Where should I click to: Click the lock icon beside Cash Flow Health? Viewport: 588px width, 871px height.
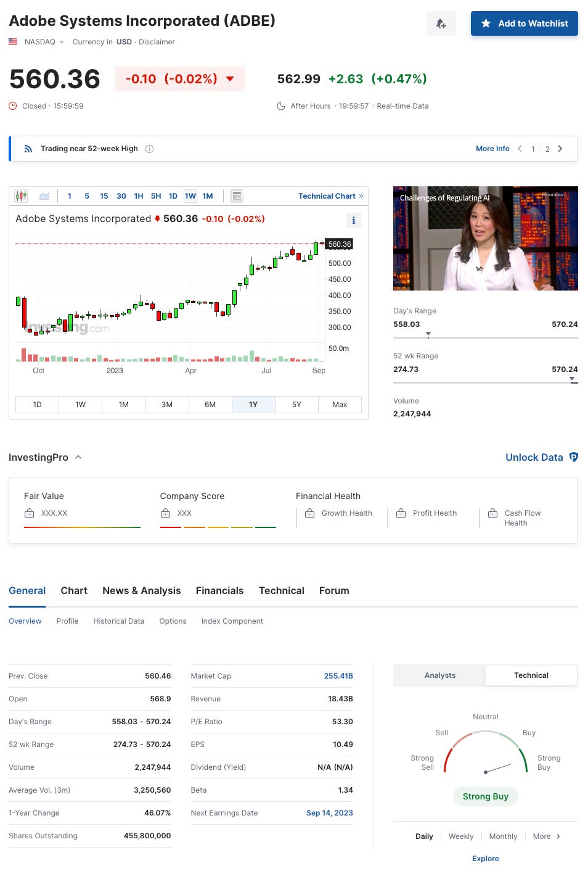(x=492, y=513)
